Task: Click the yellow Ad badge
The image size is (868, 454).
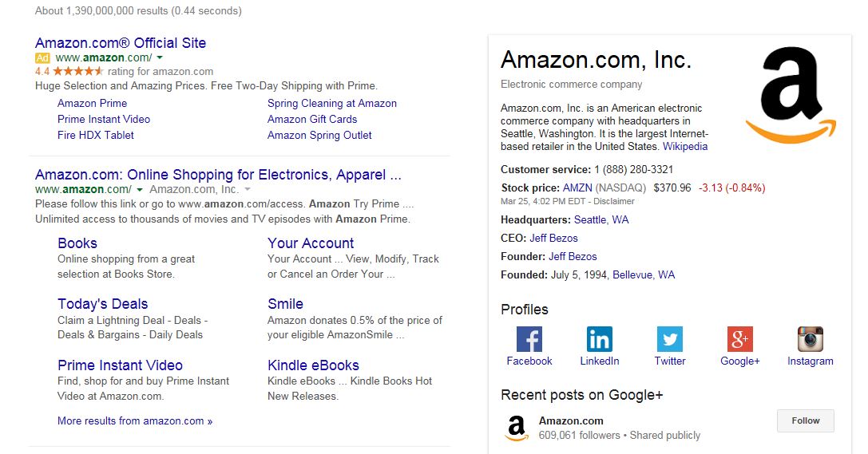Action: tap(42, 57)
